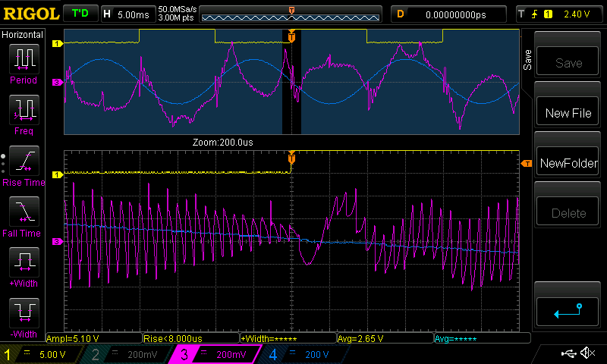This screenshot has width=607, height=364.
Task: Open the Save menu tab
Action: point(527,60)
